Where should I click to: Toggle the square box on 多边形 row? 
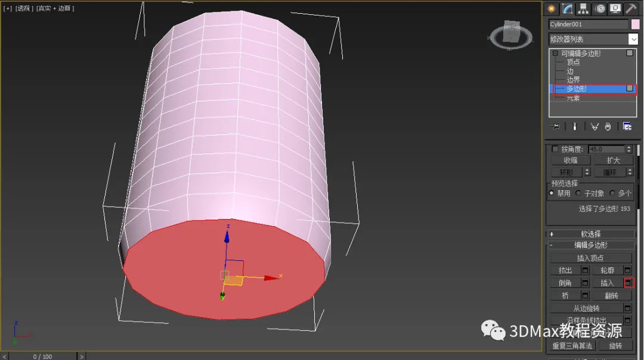tap(630, 88)
